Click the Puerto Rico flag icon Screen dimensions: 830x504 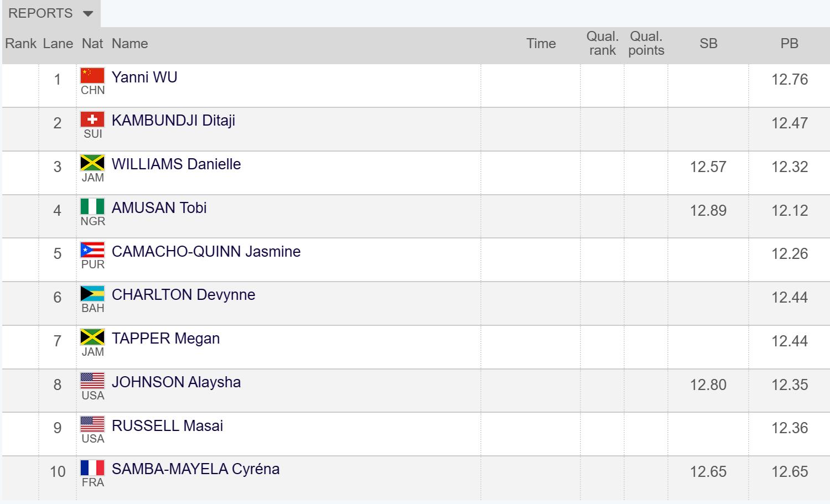(x=92, y=250)
